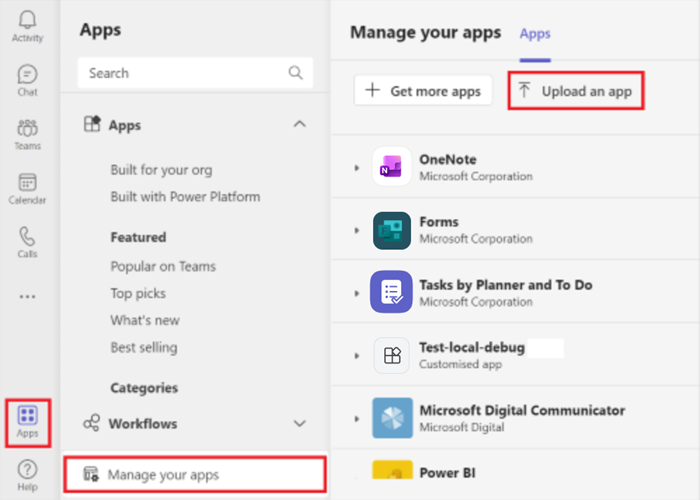Collapse the Apps section chevron
The image size is (700, 500).
[300, 124]
